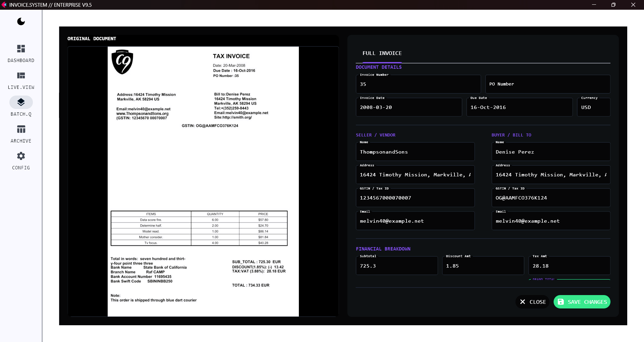This screenshot has width=644, height=342.
Task: Open the Due Date field 16-Oct-2016
Action: (x=519, y=107)
